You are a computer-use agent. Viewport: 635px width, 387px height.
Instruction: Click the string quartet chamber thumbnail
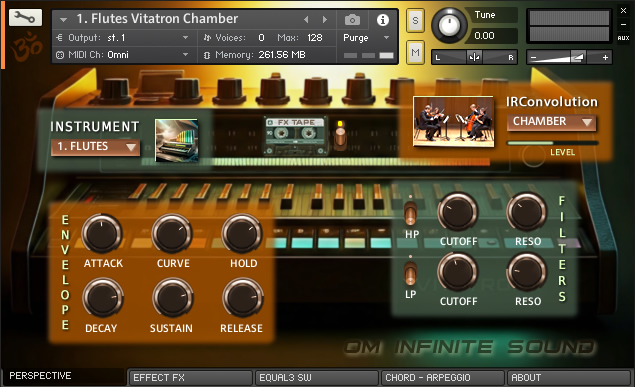pyautogui.click(x=453, y=121)
